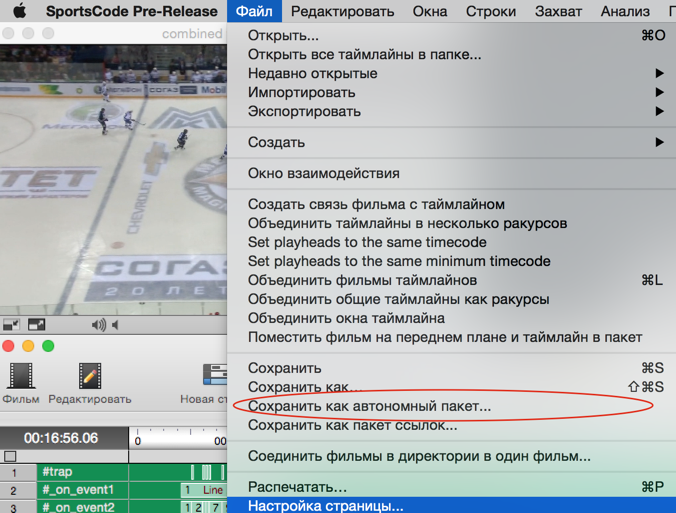
Task: Enlarge the movie window size icon
Action: coord(37,325)
